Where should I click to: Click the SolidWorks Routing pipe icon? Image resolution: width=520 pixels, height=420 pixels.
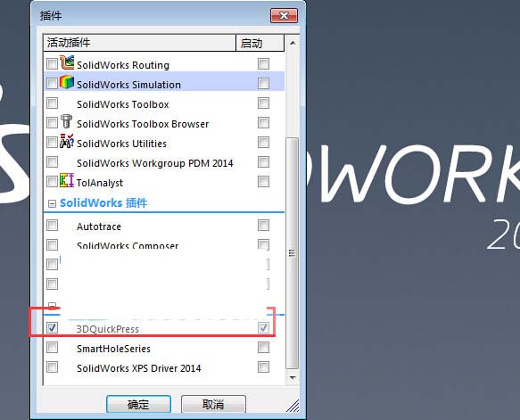(67, 62)
